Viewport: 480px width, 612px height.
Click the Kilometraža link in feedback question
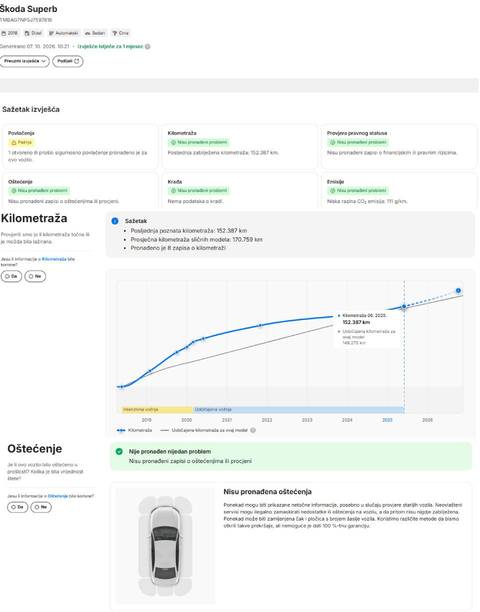pos(54,259)
